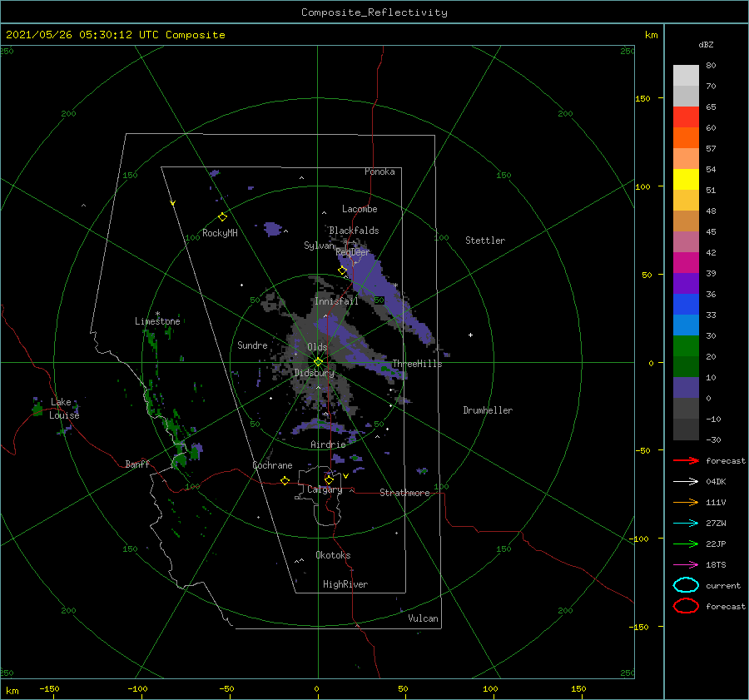Click the Banff label
The height and width of the screenshot is (700, 749).
(137, 464)
